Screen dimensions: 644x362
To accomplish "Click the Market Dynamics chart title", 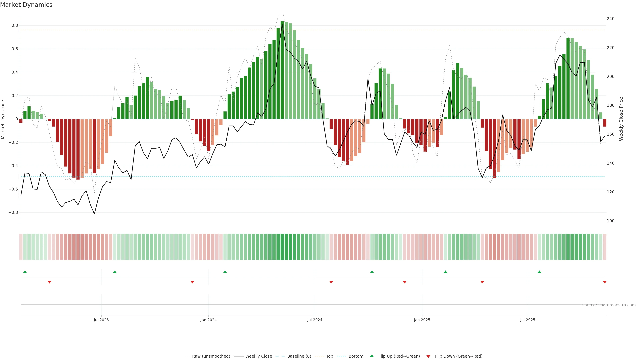I will pyautogui.click(x=26, y=5).
